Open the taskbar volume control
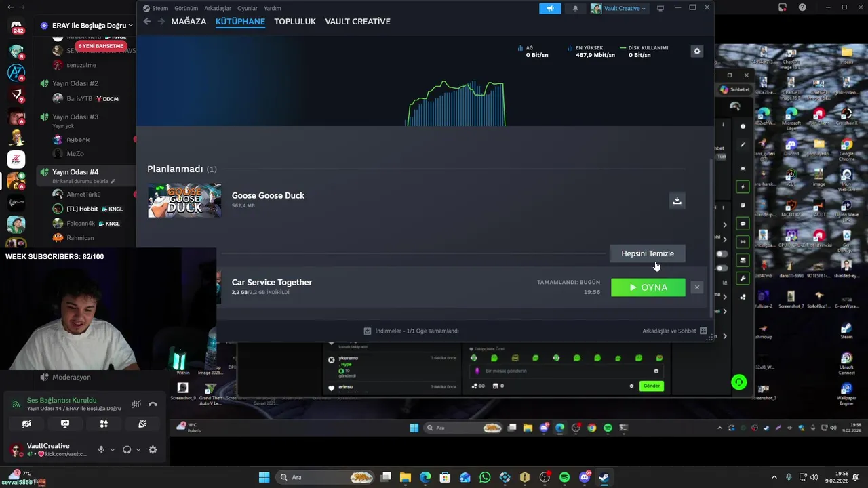This screenshot has height=488, width=868. click(814, 477)
